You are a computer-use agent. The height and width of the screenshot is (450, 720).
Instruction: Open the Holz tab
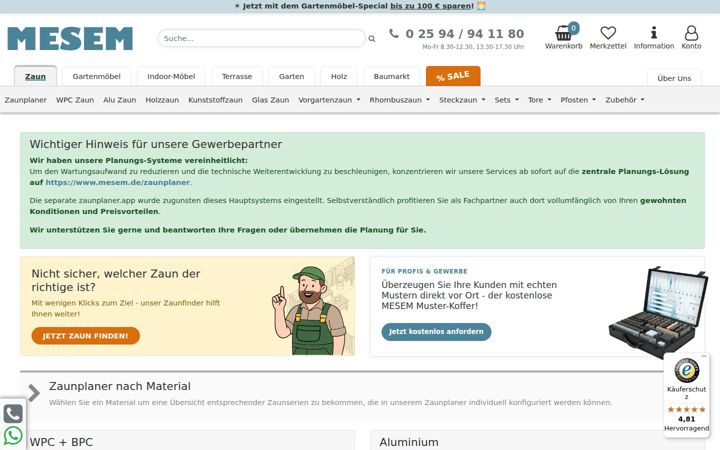(x=339, y=76)
